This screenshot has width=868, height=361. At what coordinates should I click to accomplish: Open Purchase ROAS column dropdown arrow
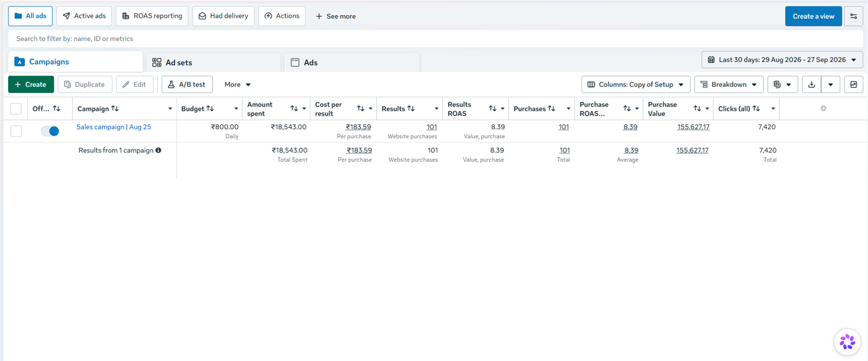637,109
